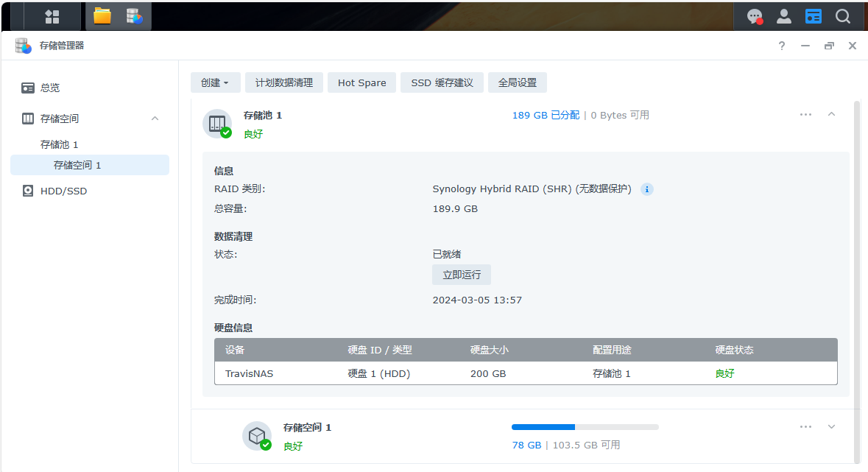
Task: Open the widgets panel icon
Action: pos(813,16)
